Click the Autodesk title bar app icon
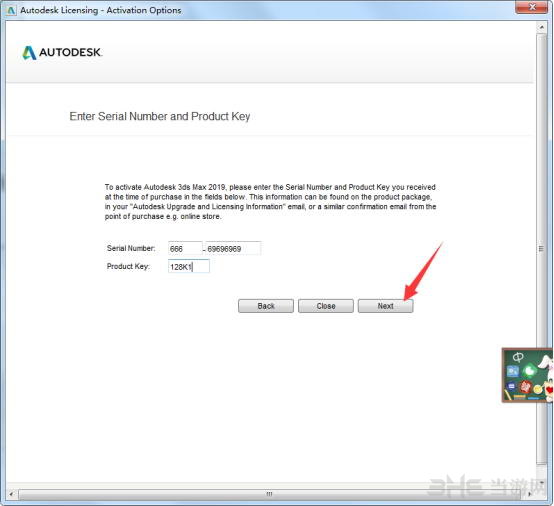 11,10
